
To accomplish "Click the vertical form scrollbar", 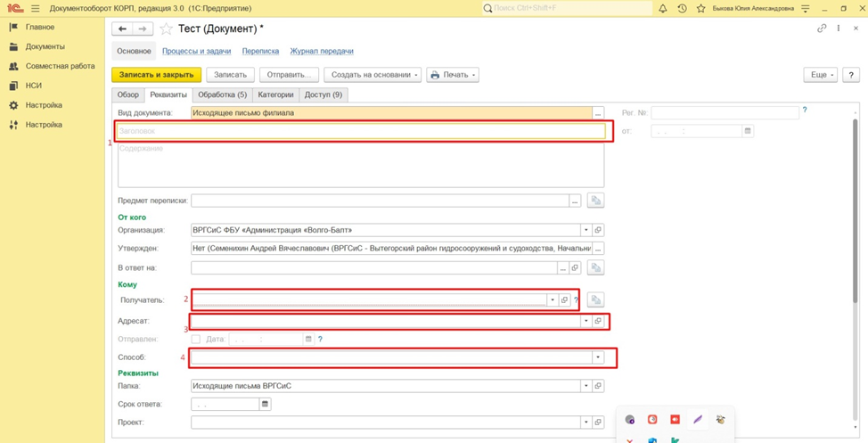I will pyautogui.click(x=857, y=210).
